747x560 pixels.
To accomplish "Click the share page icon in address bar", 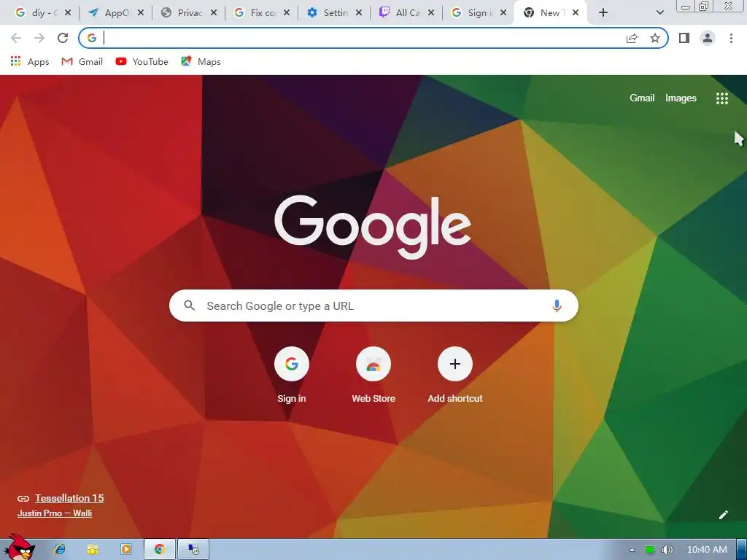I will point(632,38).
